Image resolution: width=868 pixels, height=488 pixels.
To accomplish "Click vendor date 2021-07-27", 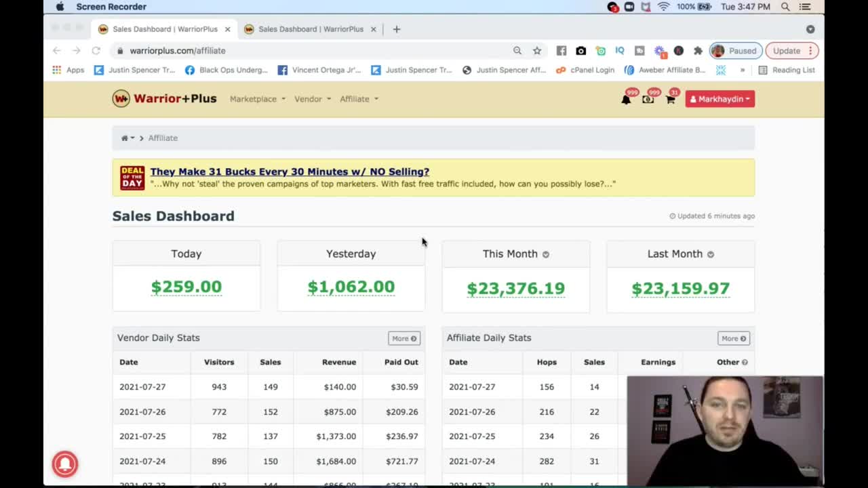I will [x=142, y=387].
